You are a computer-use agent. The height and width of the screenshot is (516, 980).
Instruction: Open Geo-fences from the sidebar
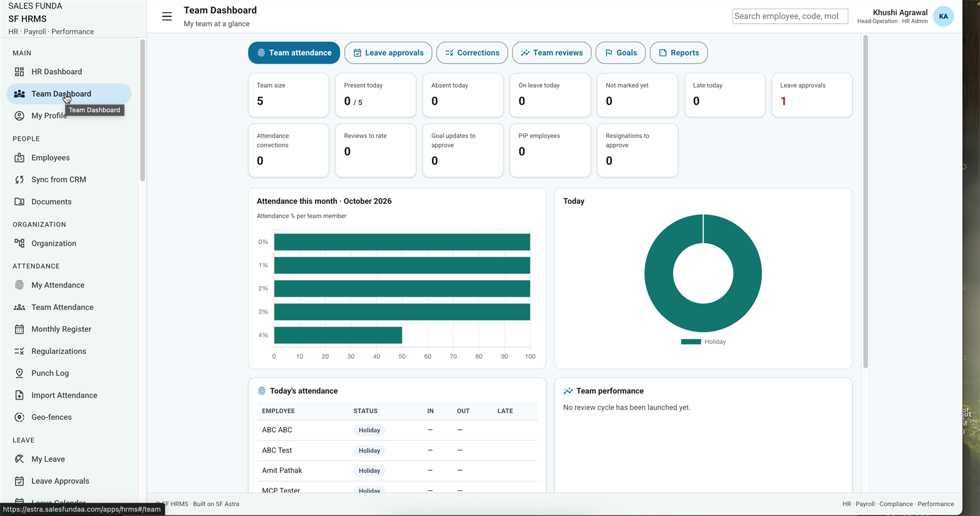pos(69,417)
